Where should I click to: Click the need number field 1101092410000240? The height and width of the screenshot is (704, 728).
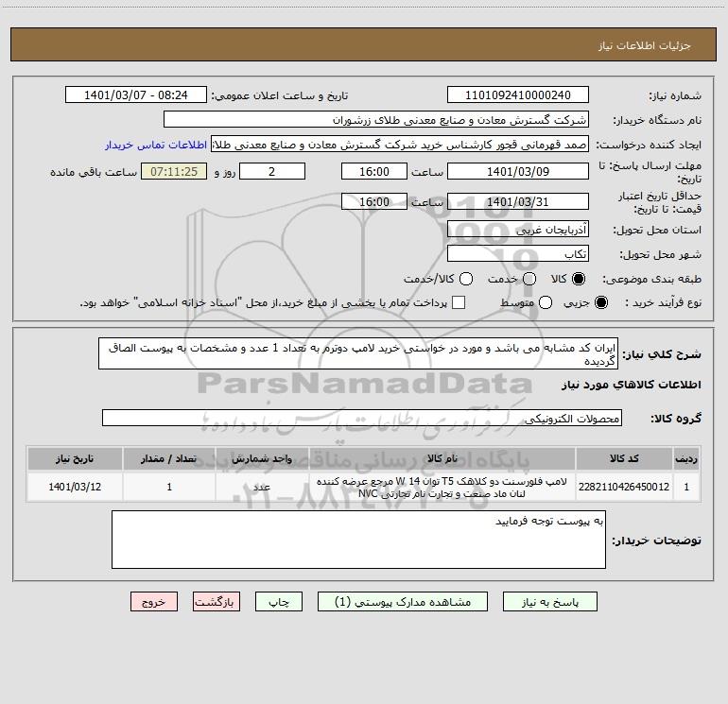coord(518,95)
